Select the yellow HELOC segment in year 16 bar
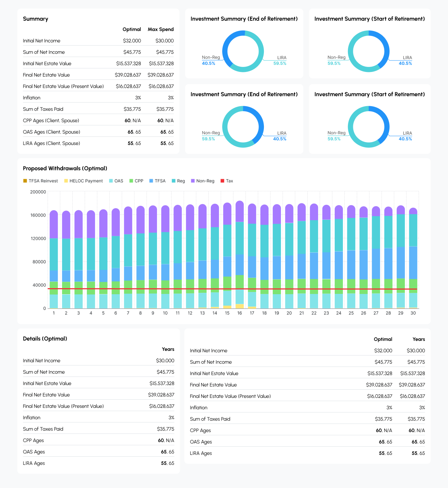The image size is (448, 488). pos(240,306)
